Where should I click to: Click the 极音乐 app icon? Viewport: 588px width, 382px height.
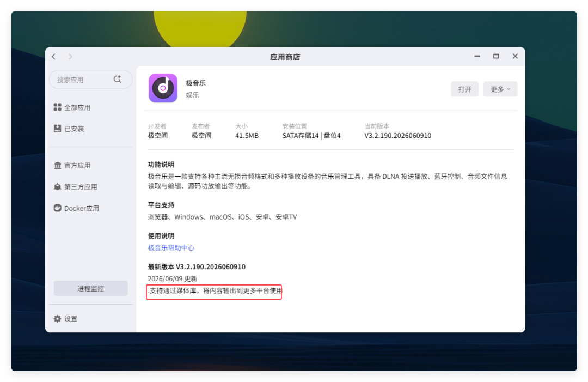click(163, 88)
